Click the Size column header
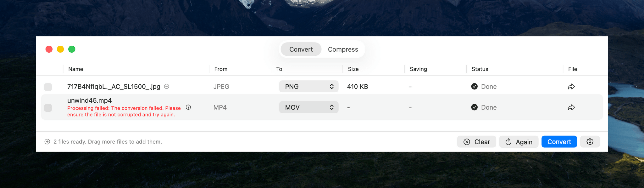This screenshot has height=188, width=644. click(x=353, y=69)
